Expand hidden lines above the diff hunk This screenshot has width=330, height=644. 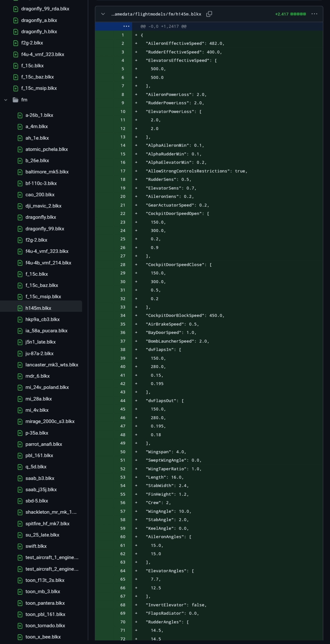[126, 26]
